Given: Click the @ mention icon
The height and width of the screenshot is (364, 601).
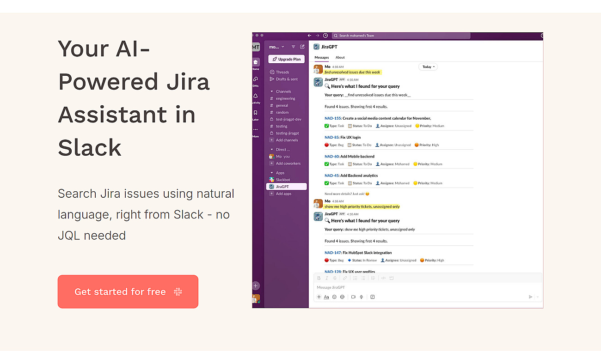Looking at the screenshot, I should click(343, 297).
